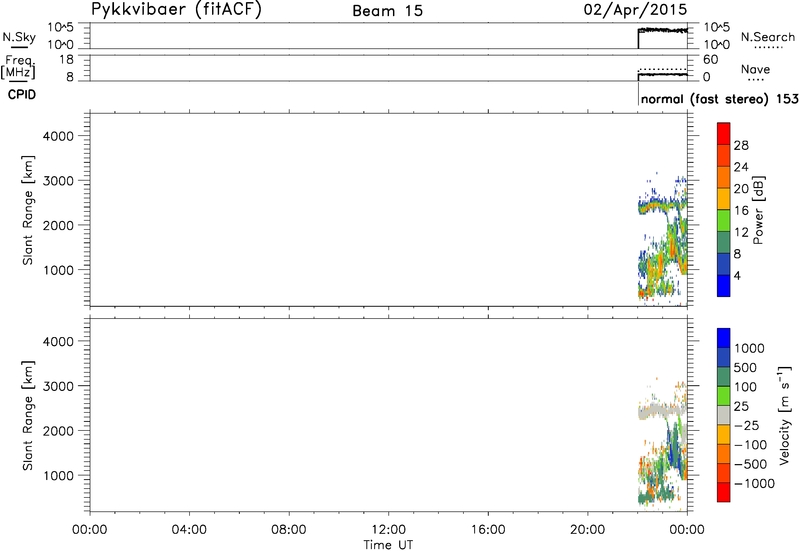Click the 02/Apr/2015 date label
The image size is (800, 551).
pos(636,10)
